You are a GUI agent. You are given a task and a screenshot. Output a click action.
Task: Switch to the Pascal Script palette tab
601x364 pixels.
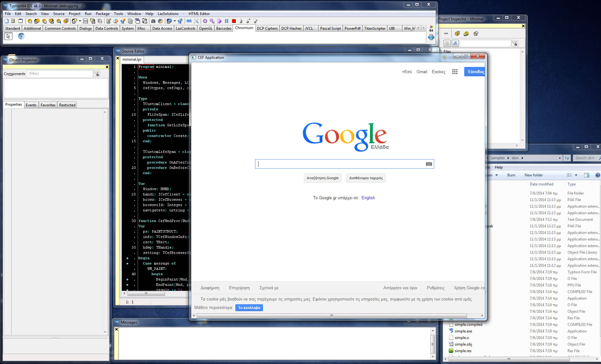coord(330,28)
